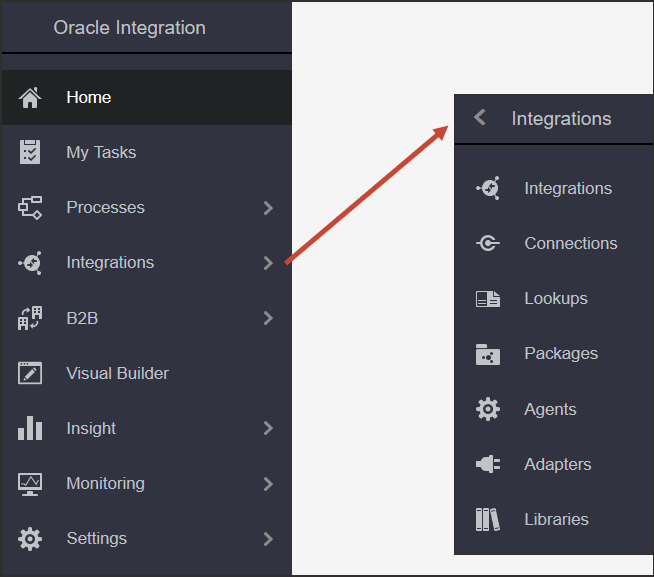This screenshot has width=654, height=577.
Task: Click the Adapters plug icon
Action: [x=488, y=464]
